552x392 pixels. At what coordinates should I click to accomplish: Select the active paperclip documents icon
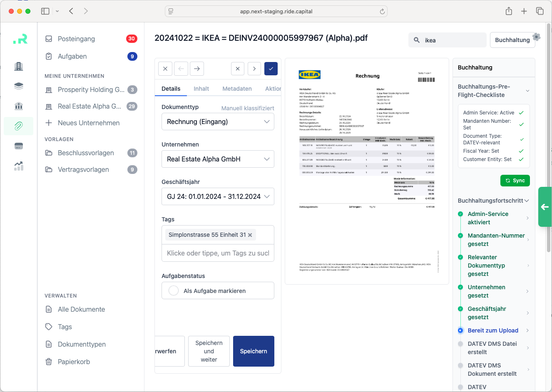18,126
